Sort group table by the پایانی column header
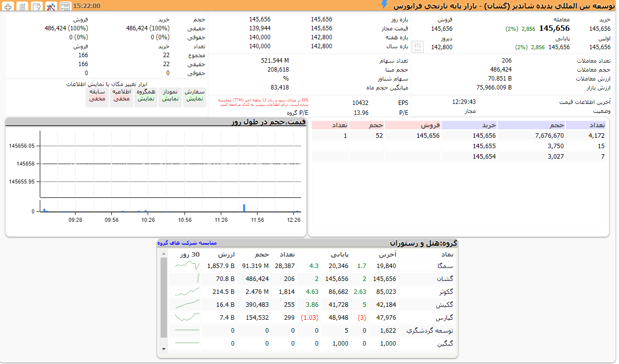 [x=340, y=255]
